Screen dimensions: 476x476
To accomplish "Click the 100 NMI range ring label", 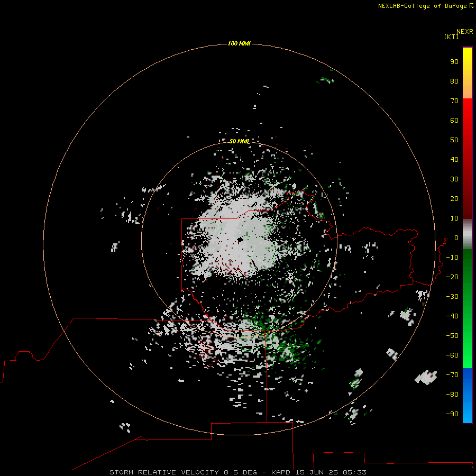I will coord(239,43).
